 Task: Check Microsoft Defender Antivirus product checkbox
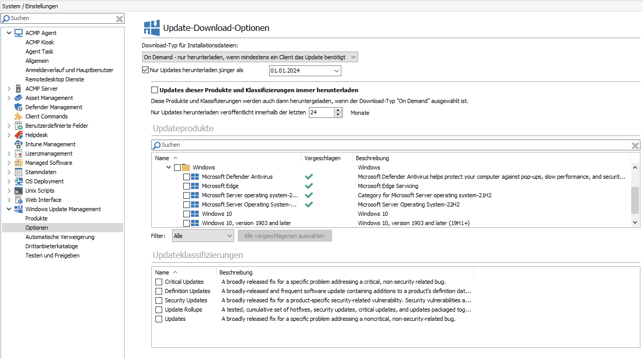click(187, 177)
